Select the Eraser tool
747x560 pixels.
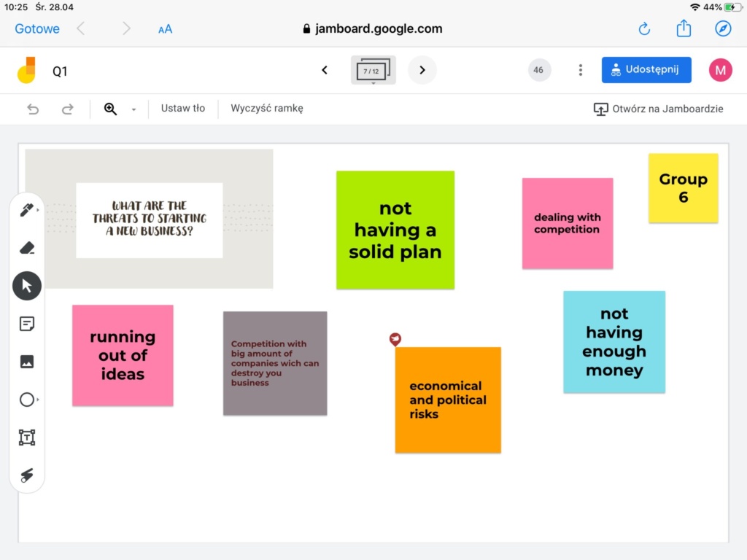pyautogui.click(x=27, y=248)
